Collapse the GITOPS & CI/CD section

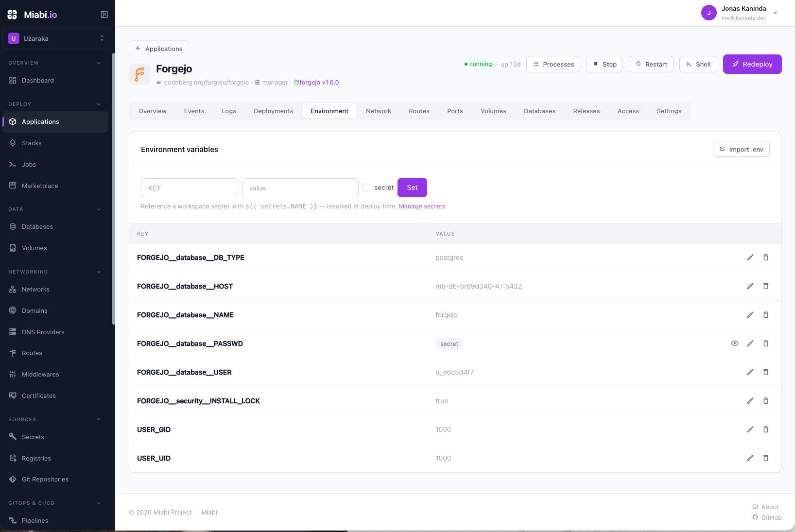click(99, 503)
